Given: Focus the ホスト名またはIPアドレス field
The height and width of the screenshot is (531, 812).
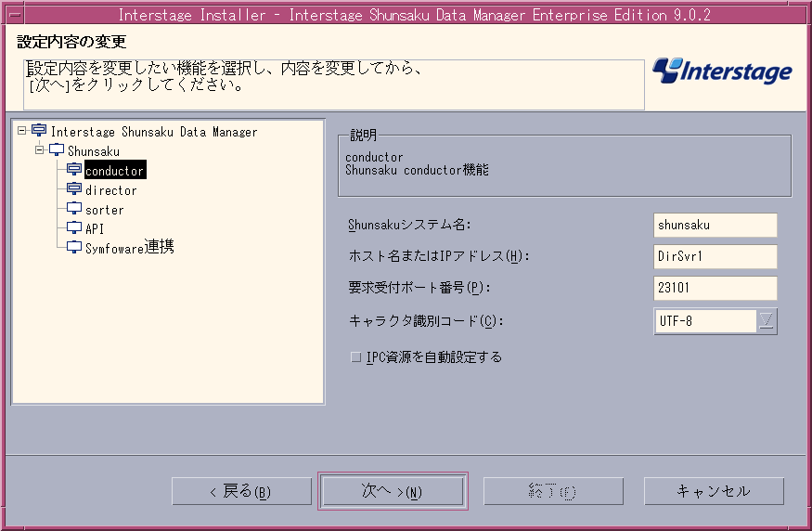Looking at the screenshot, I should (x=715, y=256).
